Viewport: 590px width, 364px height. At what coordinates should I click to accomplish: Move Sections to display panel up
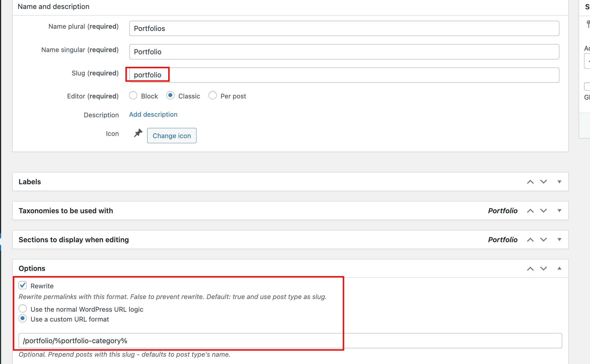(530, 240)
